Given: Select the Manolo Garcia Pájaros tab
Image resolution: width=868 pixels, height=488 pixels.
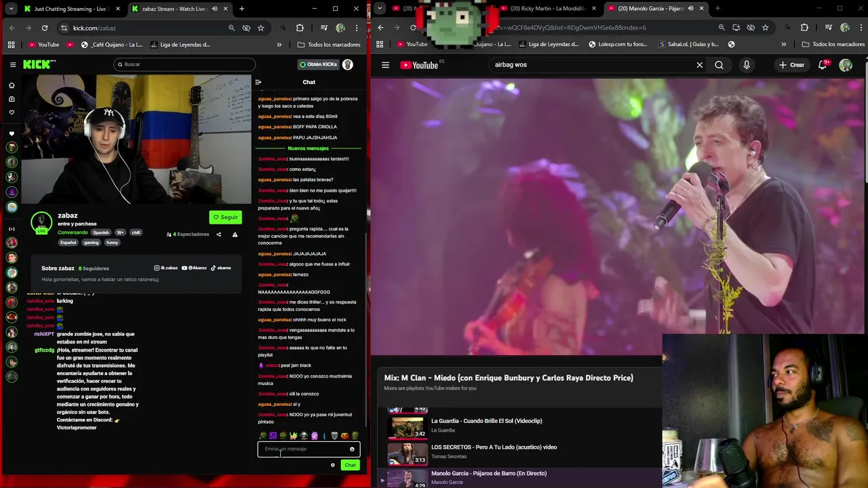Looking at the screenshot, I should click(656, 9).
